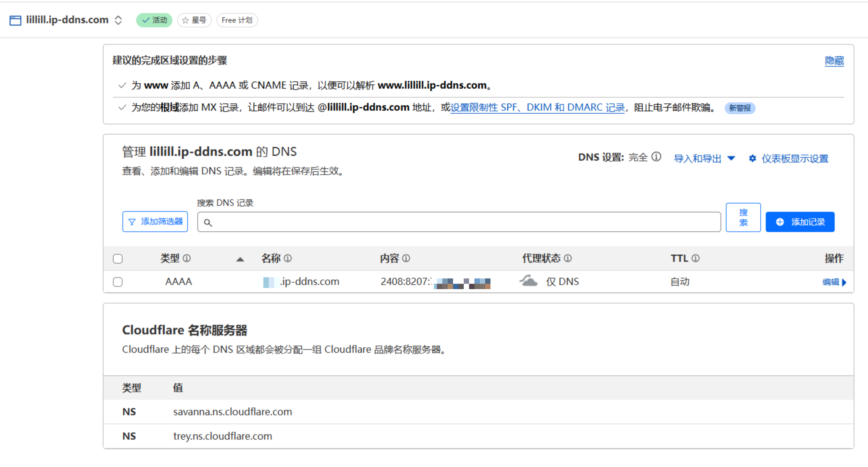Toggle the select-all checkbox in table header
The width and height of the screenshot is (868, 467).
point(118,258)
